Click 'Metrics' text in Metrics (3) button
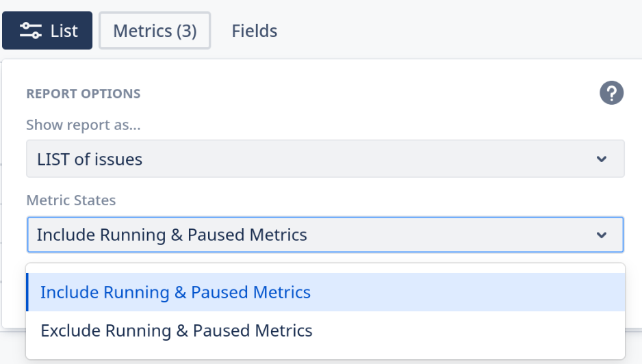 pos(141,31)
